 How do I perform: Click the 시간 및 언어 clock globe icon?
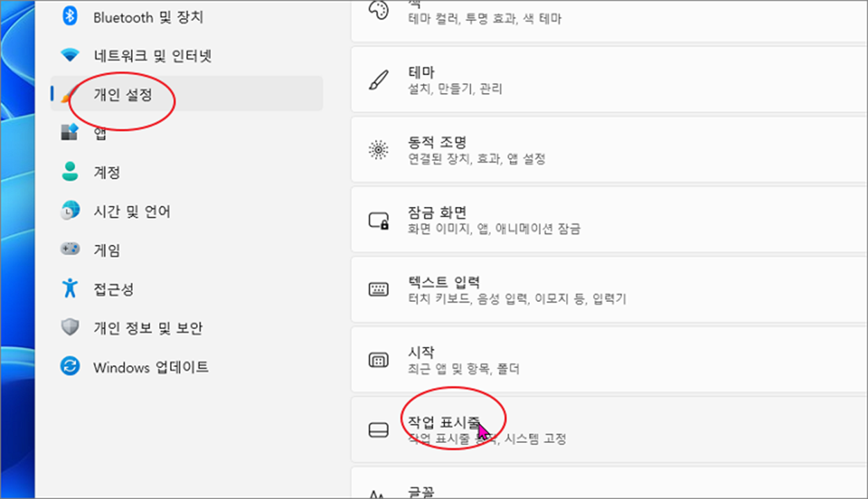(70, 210)
